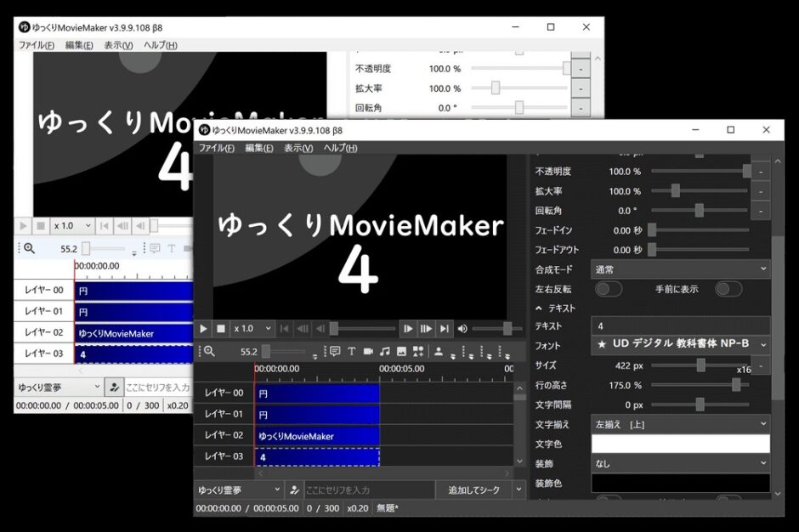Open the 合成モード dropdown showing 通常
This screenshot has height=532, width=799.
coord(680,269)
